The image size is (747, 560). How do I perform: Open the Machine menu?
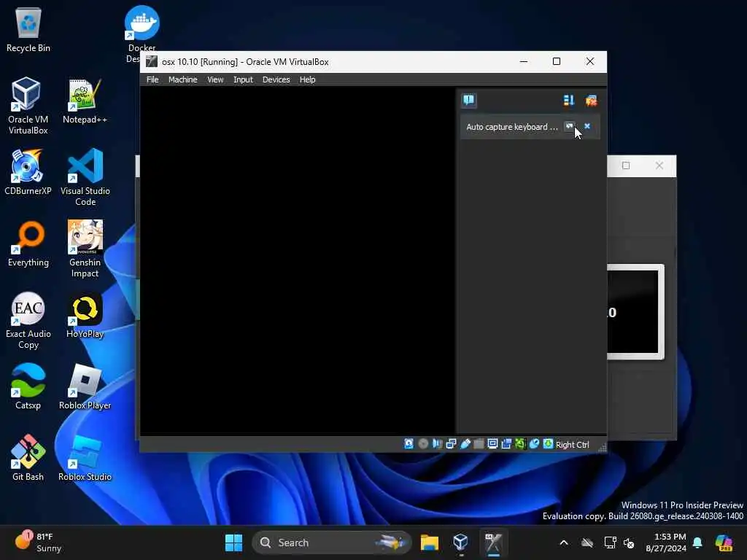coord(182,79)
